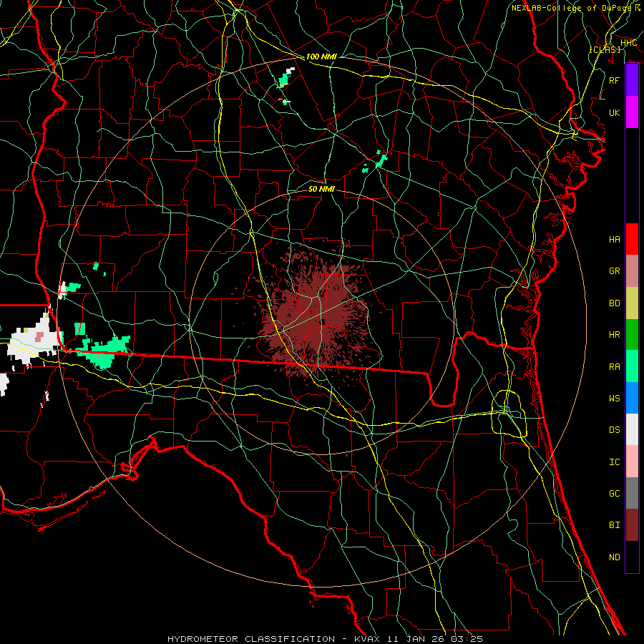Click the HA red legend swatch
644x644 pixels.
(632, 239)
